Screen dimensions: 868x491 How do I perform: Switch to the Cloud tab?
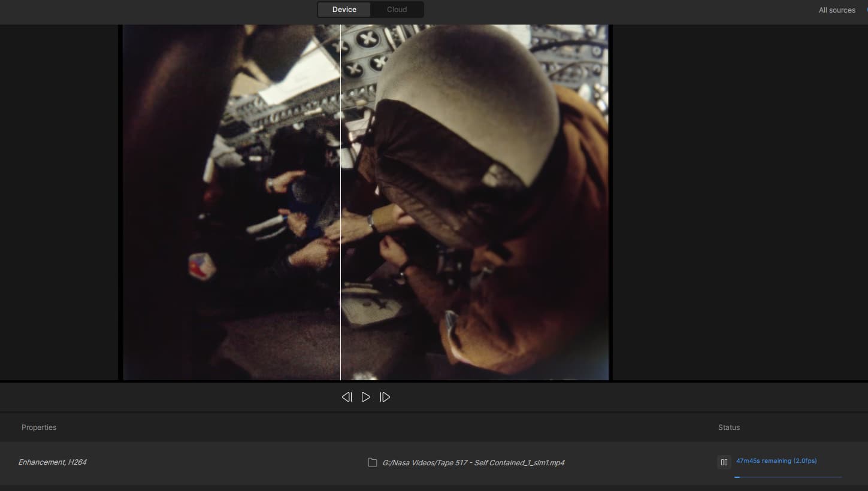coord(397,10)
